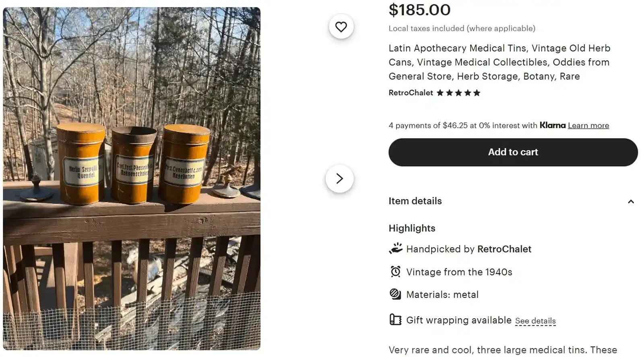Open gift wrapping See details

click(535, 320)
